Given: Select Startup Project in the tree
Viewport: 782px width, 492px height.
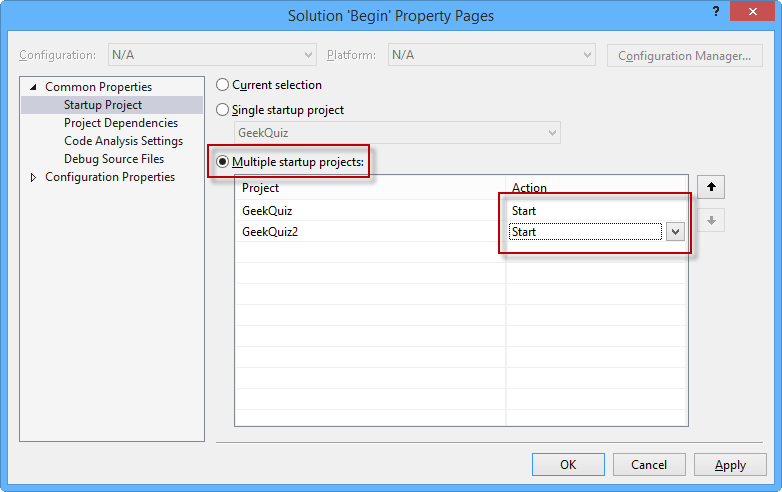Looking at the screenshot, I should point(103,105).
